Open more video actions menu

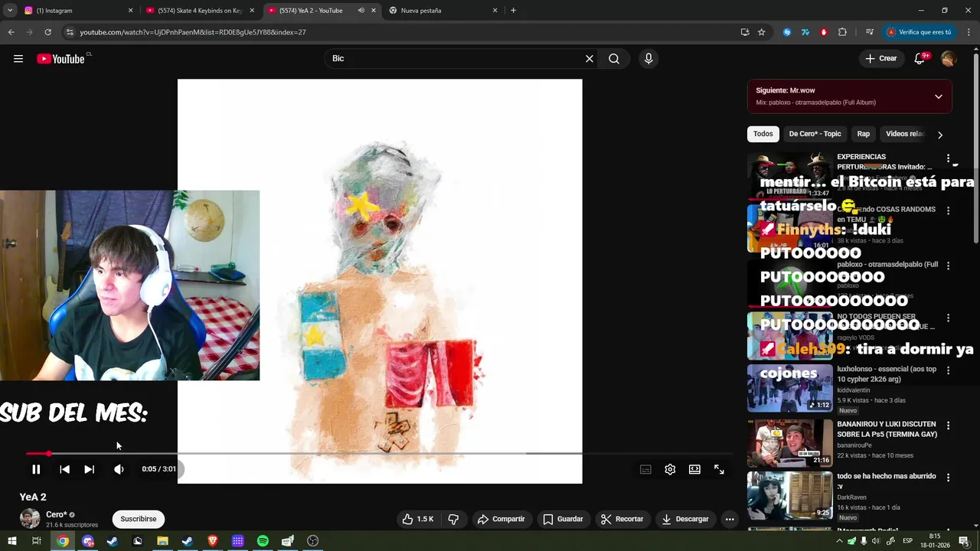click(x=730, y=519)
